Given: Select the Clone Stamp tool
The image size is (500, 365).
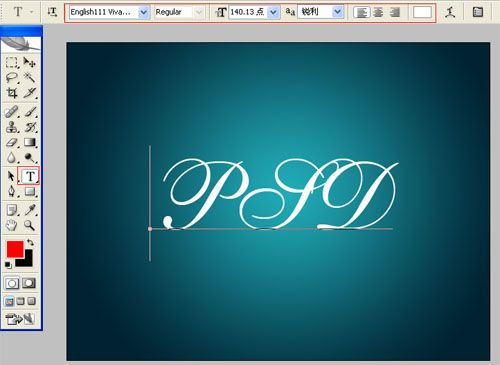Looking at the screenshot, I should pyautogui.click(x=12, y=127).
